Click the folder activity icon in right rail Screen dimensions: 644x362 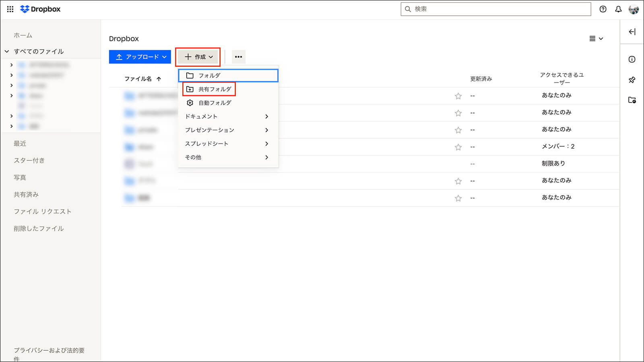pos(632,100)
